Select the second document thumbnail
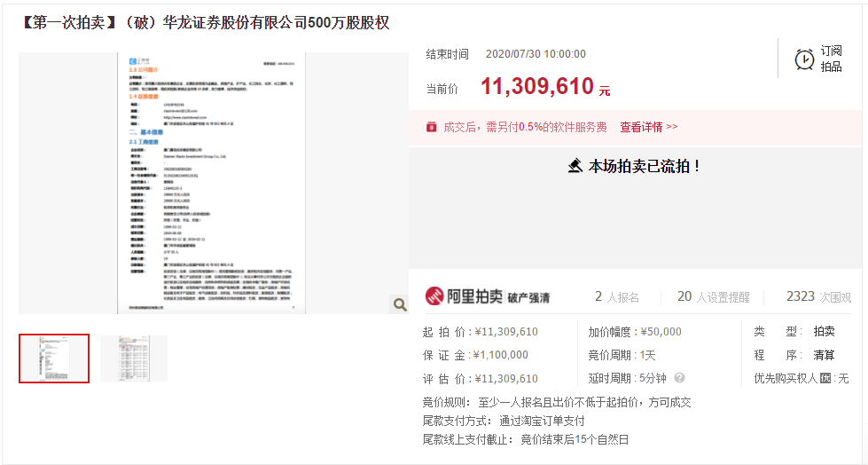 coord(134,359)
